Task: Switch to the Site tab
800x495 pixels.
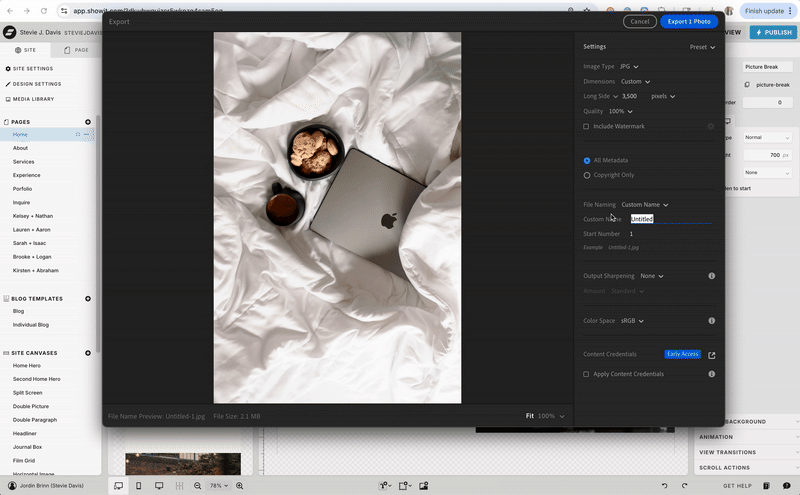Action: tap(26, 50)
